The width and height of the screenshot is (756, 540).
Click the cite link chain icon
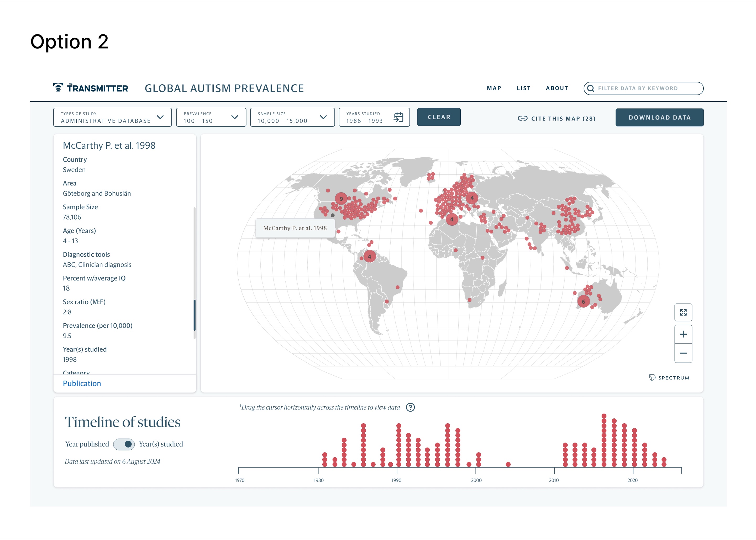[522, 118]
